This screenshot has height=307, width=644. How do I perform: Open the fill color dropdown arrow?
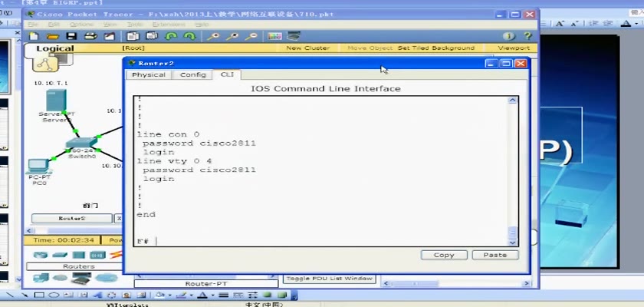169,295
